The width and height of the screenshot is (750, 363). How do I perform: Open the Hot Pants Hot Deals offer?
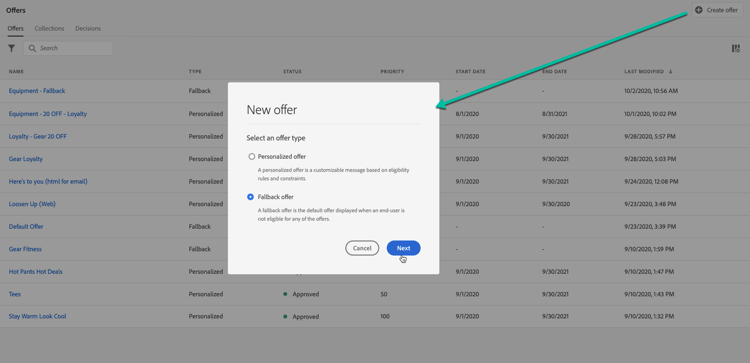click(x=35, y=272)
